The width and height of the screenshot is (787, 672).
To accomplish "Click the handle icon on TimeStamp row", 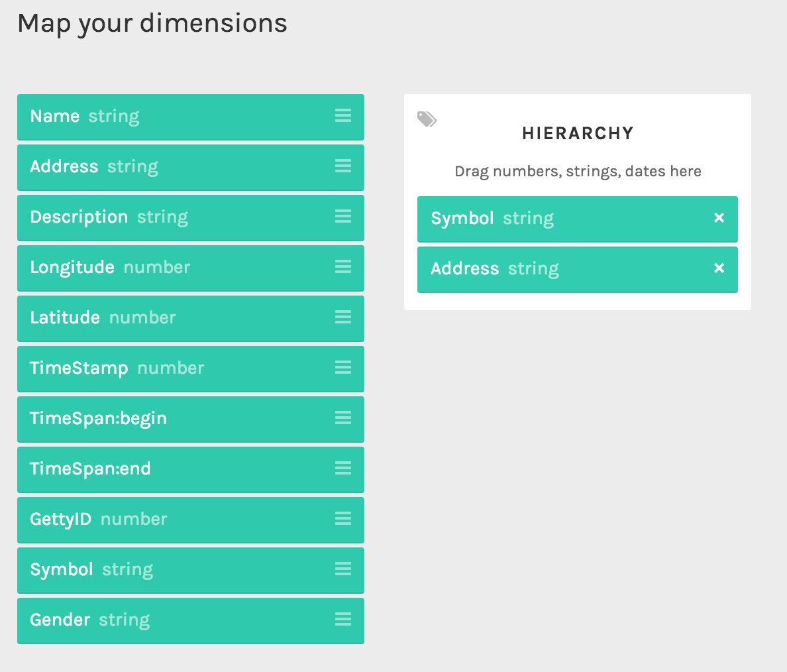I will pyautogui.click(x=342, y=368).
